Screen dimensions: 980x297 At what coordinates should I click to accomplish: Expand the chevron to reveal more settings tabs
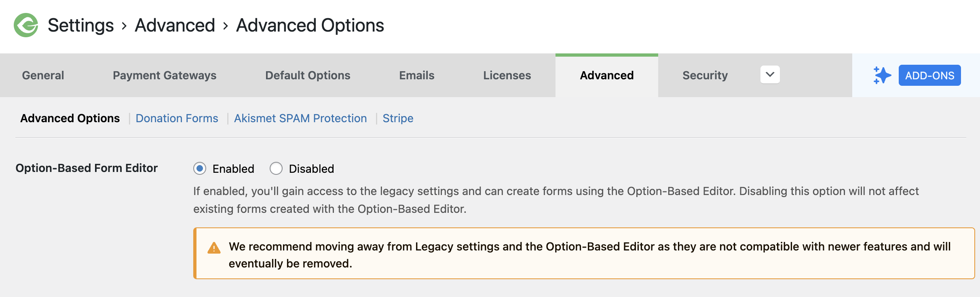[x=770, y=75]
